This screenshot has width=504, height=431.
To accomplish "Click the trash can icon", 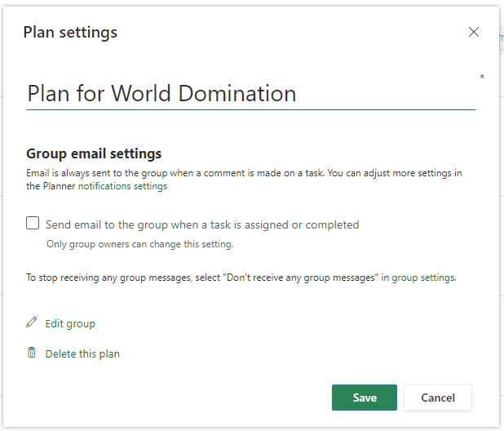I will pos(32,353).
